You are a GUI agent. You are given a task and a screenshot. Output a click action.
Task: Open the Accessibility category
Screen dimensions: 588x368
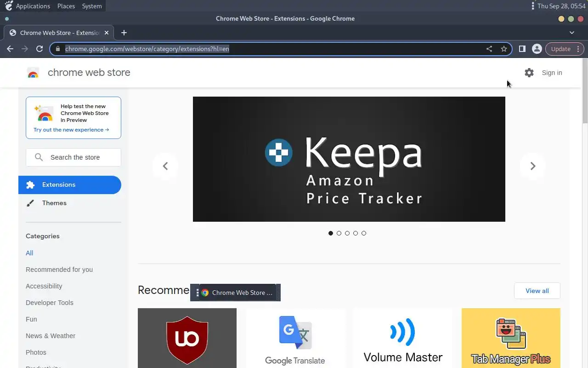pos(44,286)
